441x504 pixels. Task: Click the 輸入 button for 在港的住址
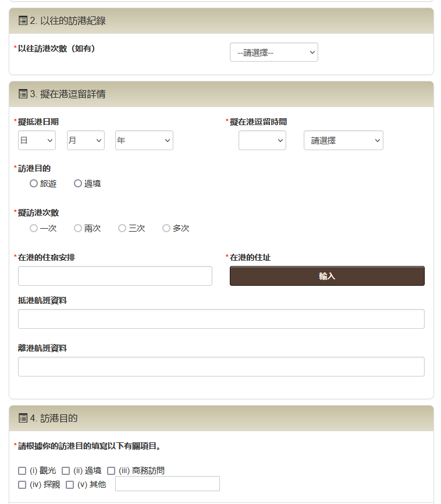click(327, 276)
